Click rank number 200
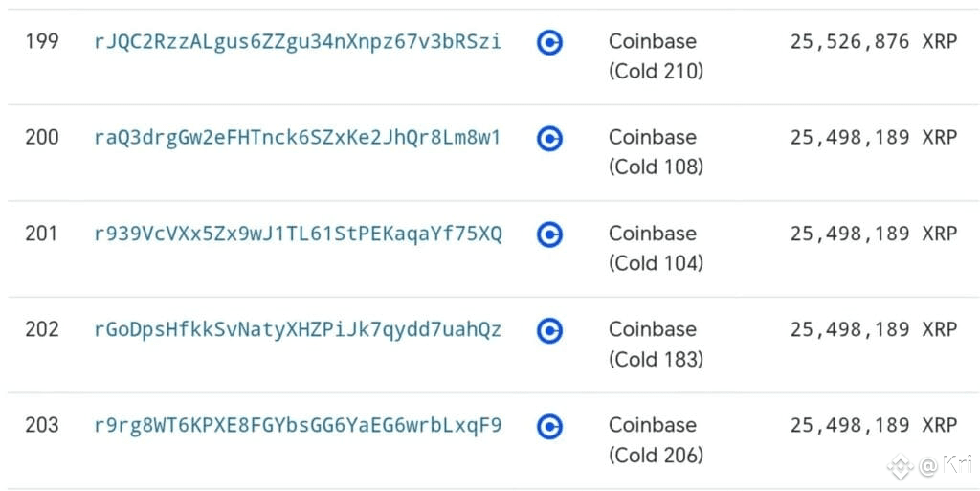 42,138
